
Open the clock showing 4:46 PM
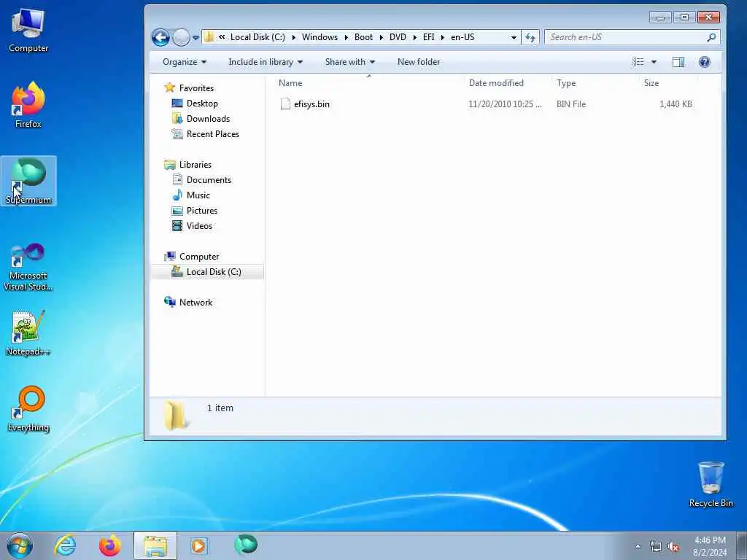[x=710, y=545]
